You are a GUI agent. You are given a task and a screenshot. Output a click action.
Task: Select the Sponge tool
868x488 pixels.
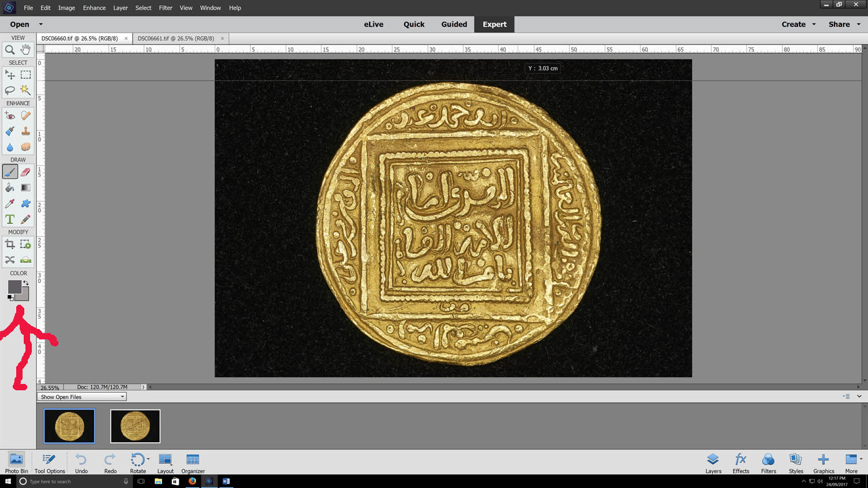point(25,147)
